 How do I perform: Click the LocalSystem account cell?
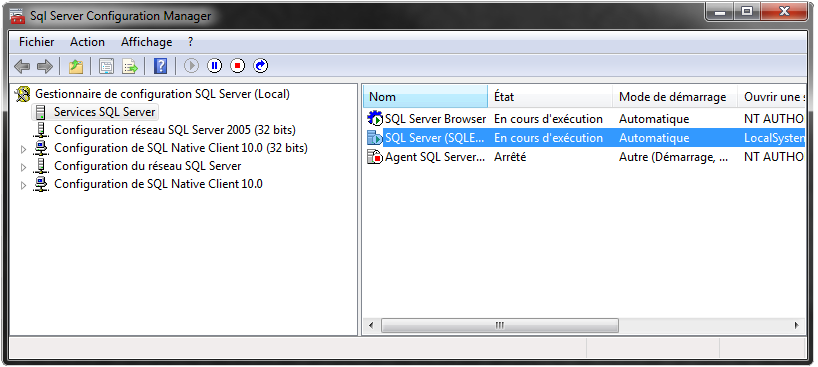tap(774, 138)
